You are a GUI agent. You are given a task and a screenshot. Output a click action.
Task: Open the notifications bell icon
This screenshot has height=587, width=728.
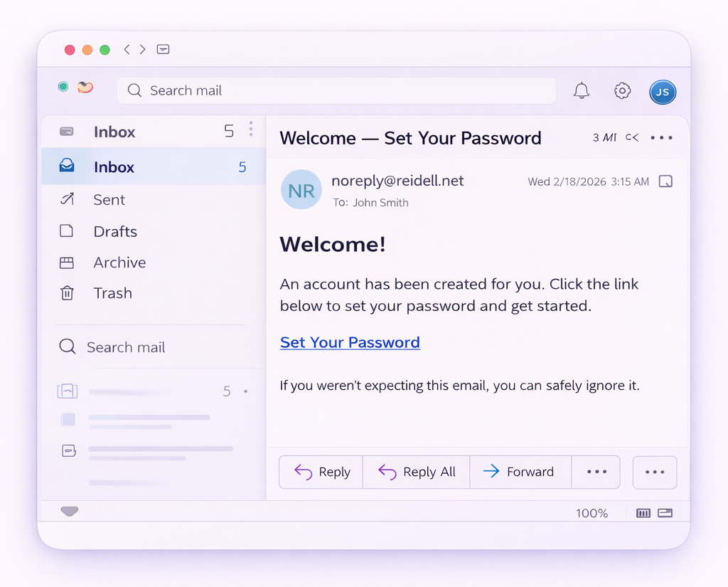(581, 90)
